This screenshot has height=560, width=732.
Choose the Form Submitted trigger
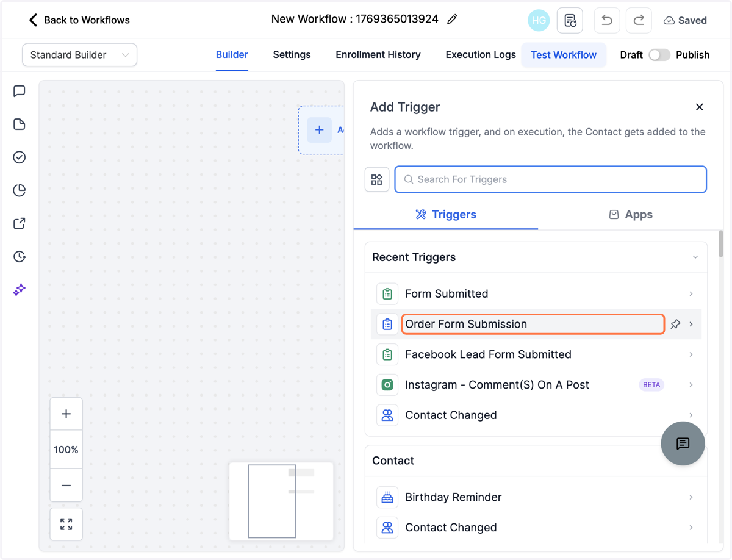[x=536, y=293]
